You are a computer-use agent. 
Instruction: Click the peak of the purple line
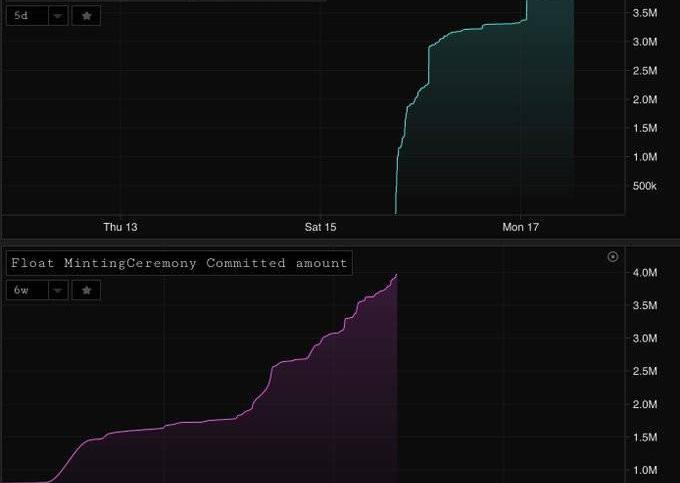pyautogui.click(x=397, y=274)
